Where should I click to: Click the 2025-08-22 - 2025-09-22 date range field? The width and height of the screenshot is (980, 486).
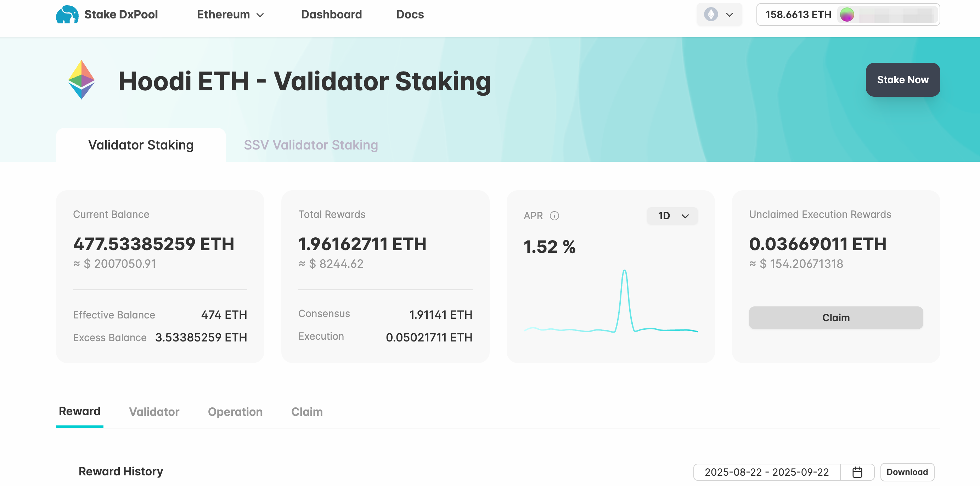click(x=767, y=472)
